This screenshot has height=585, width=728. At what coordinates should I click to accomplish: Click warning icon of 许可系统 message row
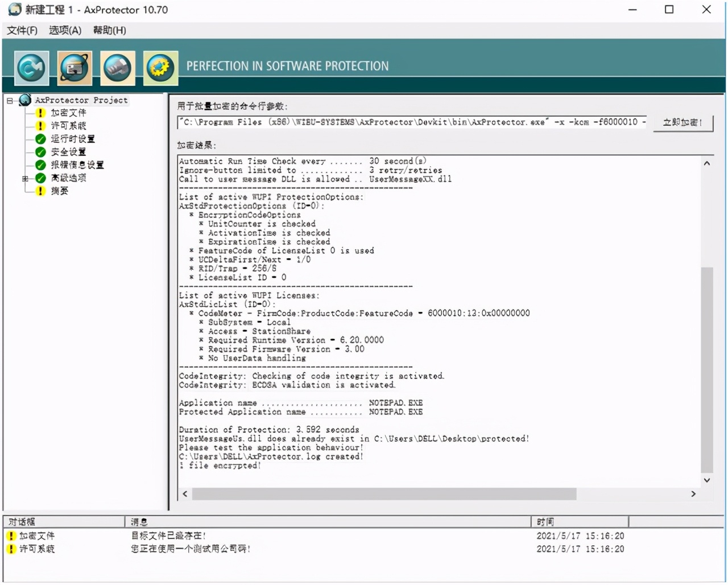11,549
